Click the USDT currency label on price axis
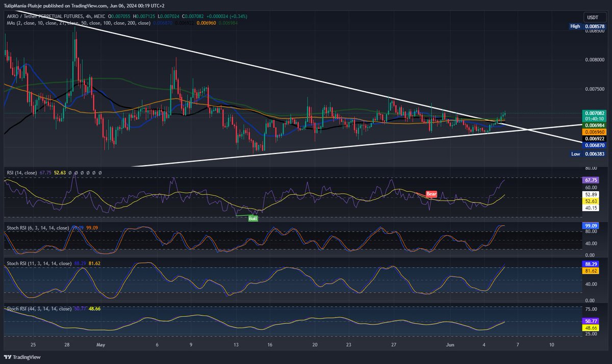Screen dimensions: 612x364 (x=594, y=17)
